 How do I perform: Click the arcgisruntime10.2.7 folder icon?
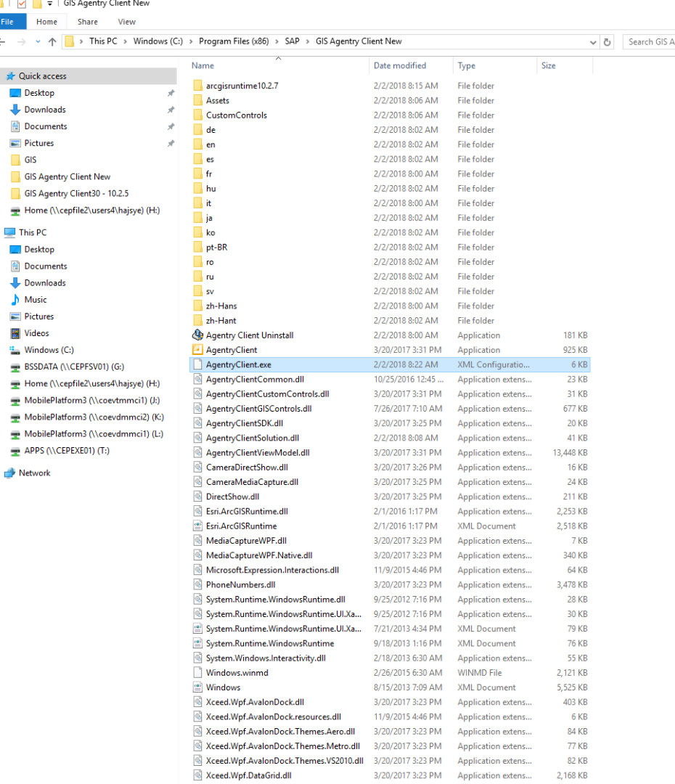tap(197, 86)
